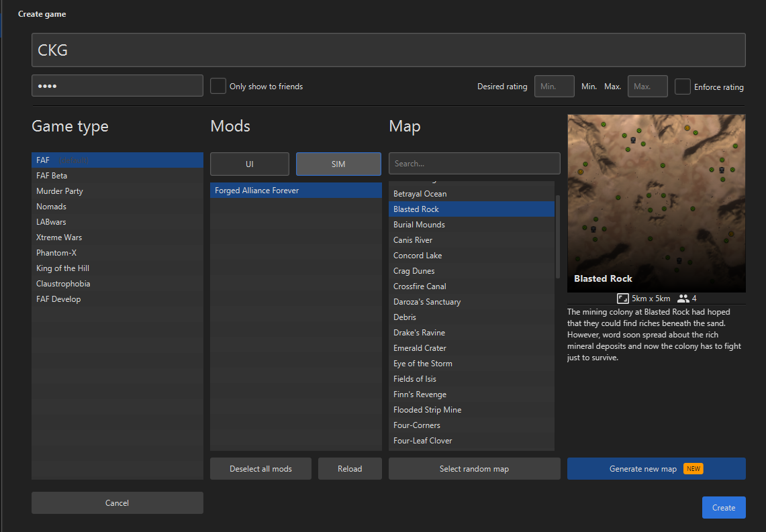Select the FAF default game type
Viewport: 766px width, 532px height.
tap(117, 160)
